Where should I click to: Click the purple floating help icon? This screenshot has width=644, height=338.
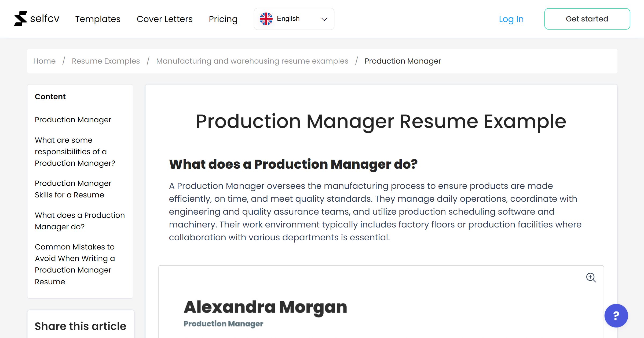(x=616, y=316)
